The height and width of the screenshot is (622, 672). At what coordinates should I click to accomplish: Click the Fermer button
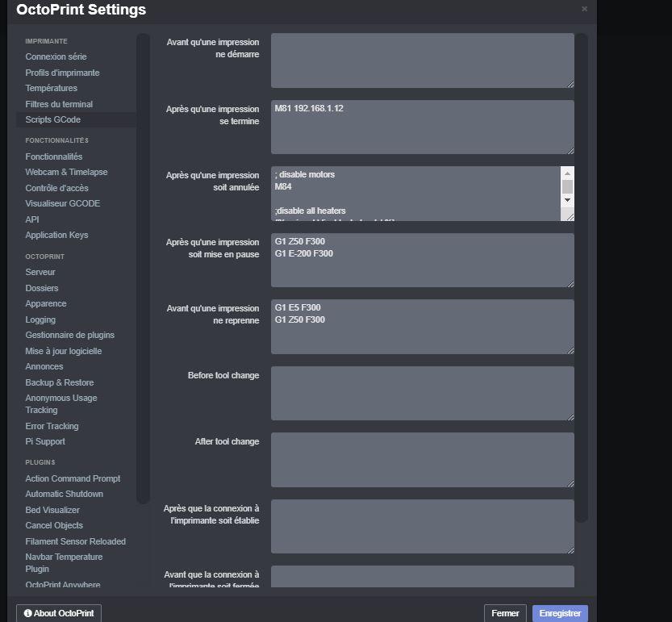[505, 613]
